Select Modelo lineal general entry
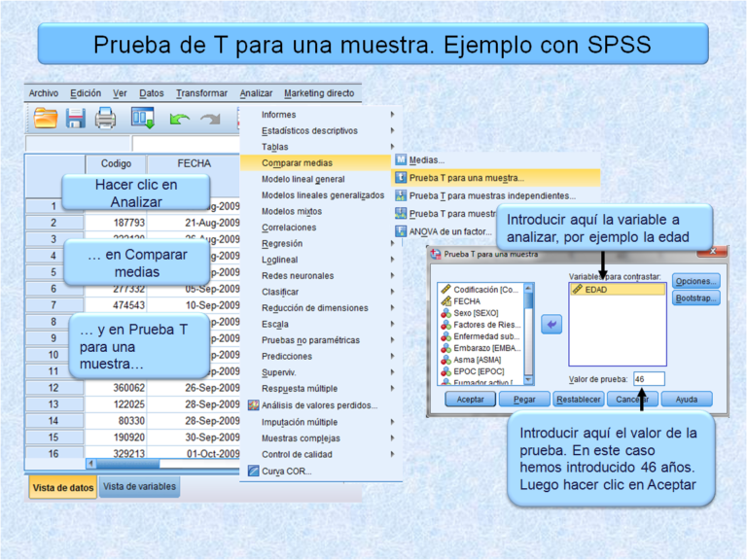 pos(303,179)
